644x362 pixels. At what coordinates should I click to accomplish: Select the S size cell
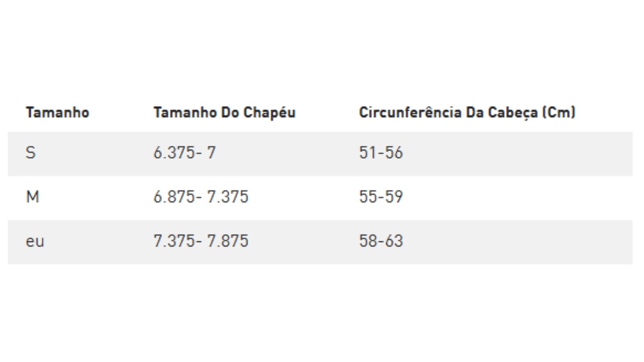[31, 153]
